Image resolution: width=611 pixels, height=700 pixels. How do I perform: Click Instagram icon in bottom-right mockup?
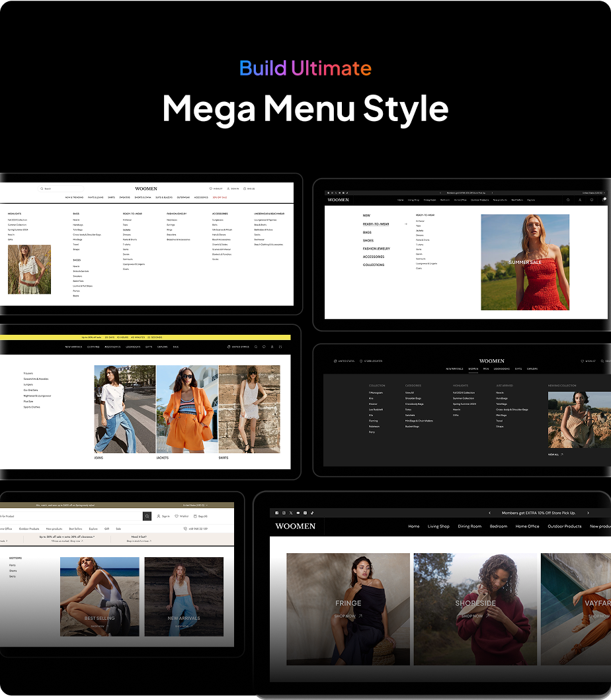coord(284,513)
